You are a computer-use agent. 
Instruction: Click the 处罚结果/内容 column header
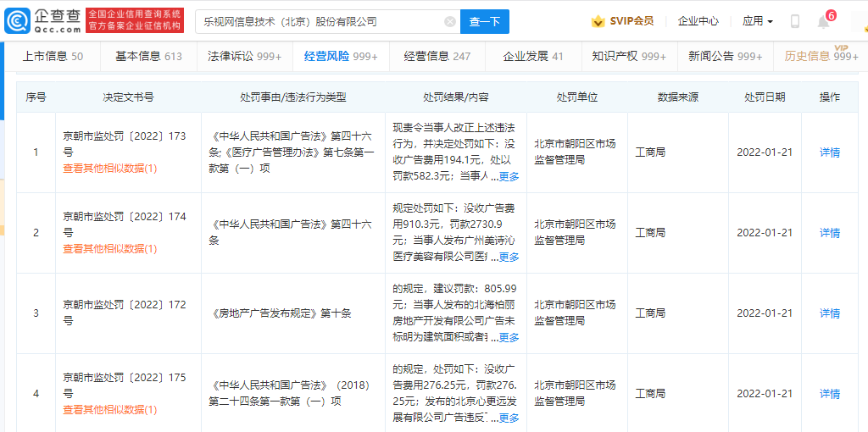[x=455, y=97]
